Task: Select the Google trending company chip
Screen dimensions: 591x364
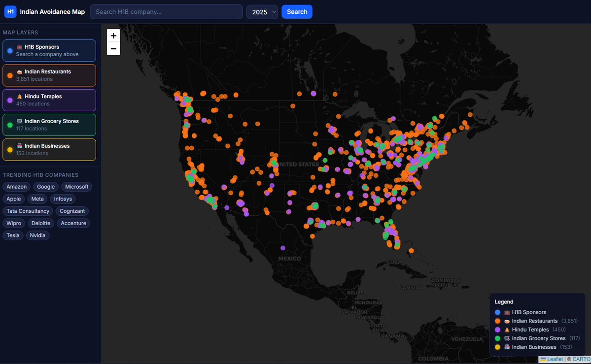Action: point(46,187)
